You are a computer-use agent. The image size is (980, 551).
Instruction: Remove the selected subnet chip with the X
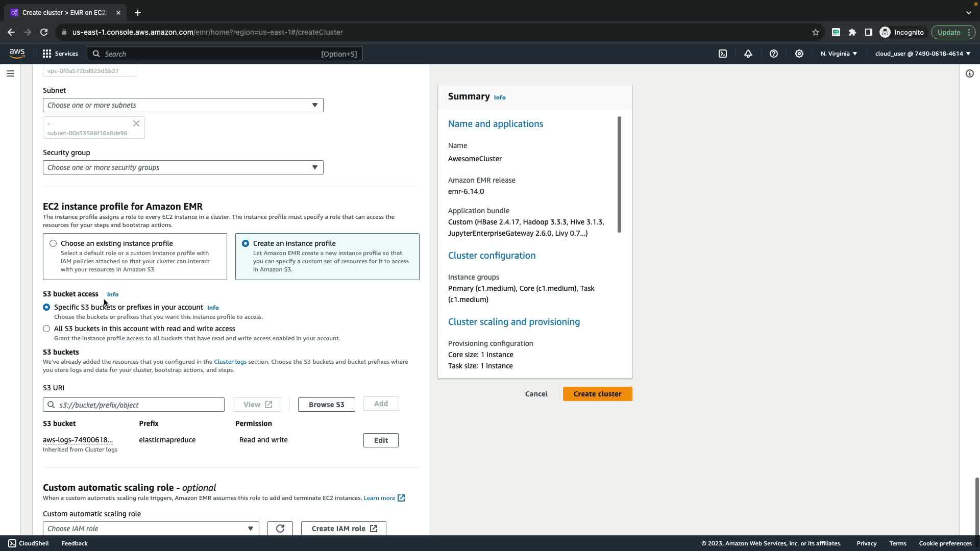136,123
